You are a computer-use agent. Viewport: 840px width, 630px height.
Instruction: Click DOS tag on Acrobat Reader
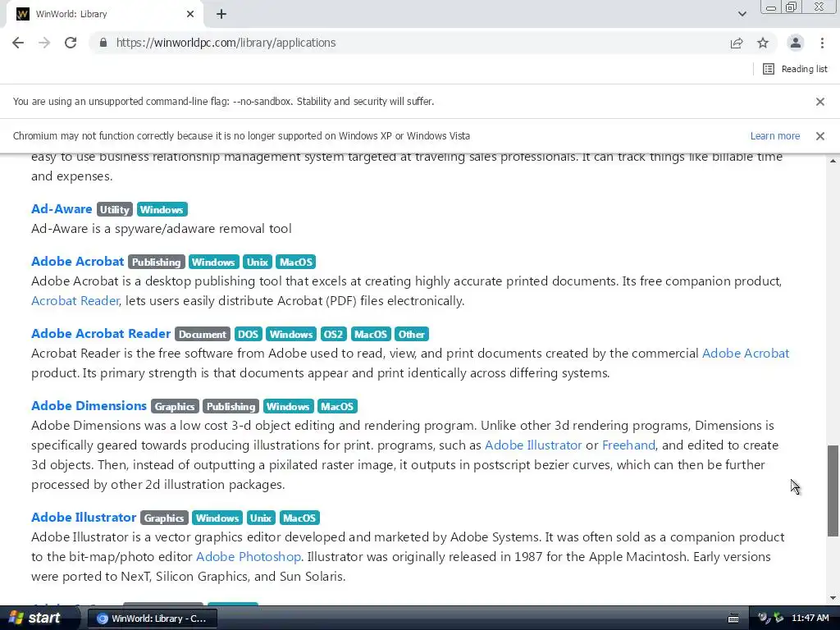pyautogui.click(x=248, y=335)
